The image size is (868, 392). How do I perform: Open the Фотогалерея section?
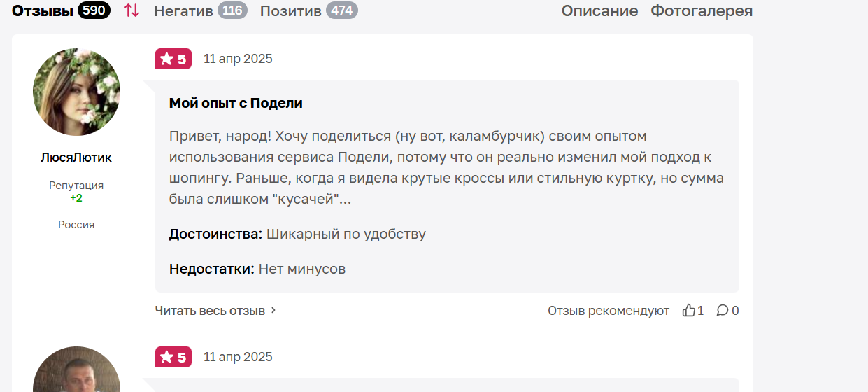pyautogui.click(x=702, y=10)
